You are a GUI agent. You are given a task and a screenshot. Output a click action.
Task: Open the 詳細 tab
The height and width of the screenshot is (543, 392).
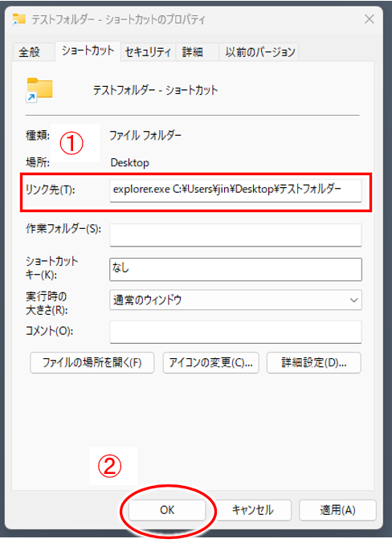(193, 52)
